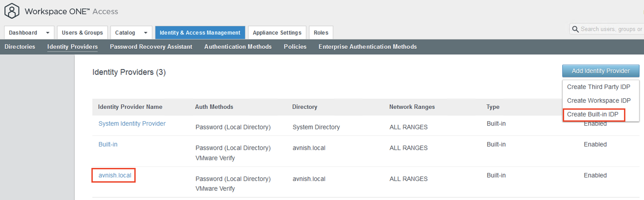Select Directories in the sub-navigation
The image size is (644, 200).
[x=20, y=47]
